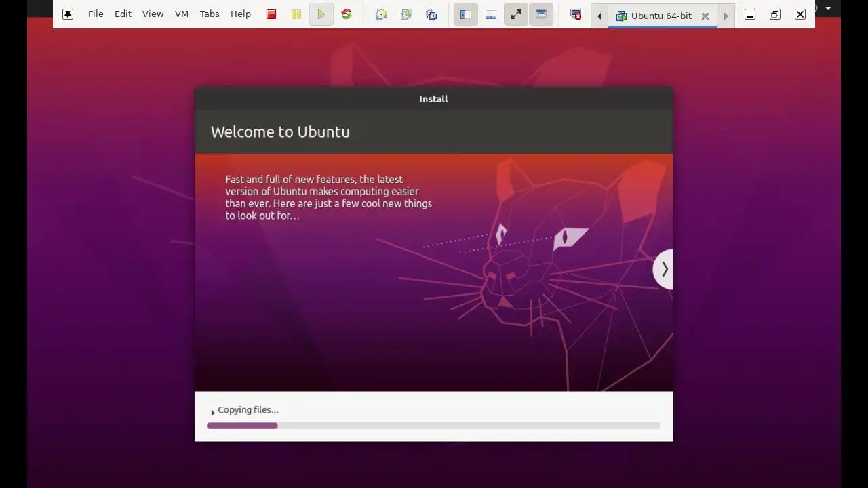Close the VMware window

[800, 14]
